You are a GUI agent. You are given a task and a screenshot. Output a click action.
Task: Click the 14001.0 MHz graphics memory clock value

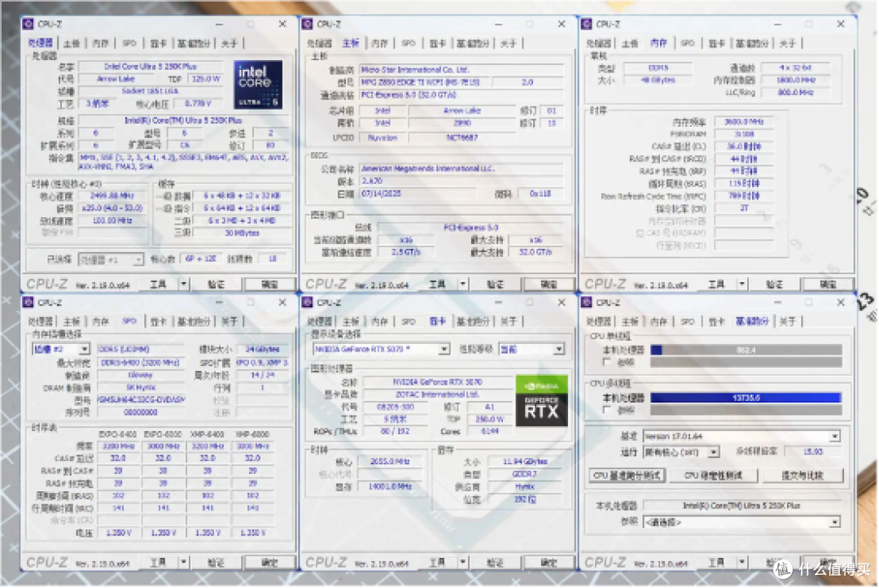pyautogui.click(x=390, y=487)
